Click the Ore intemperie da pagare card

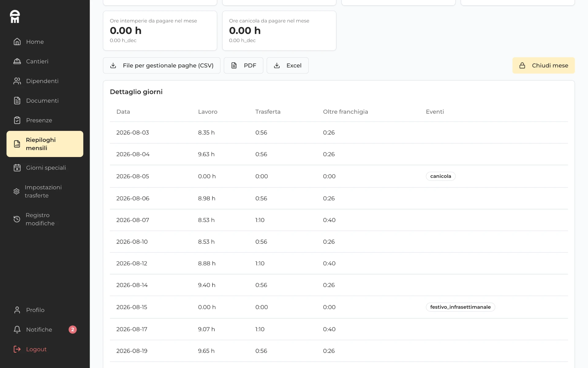pyautogui.click(x=160, y=31)
